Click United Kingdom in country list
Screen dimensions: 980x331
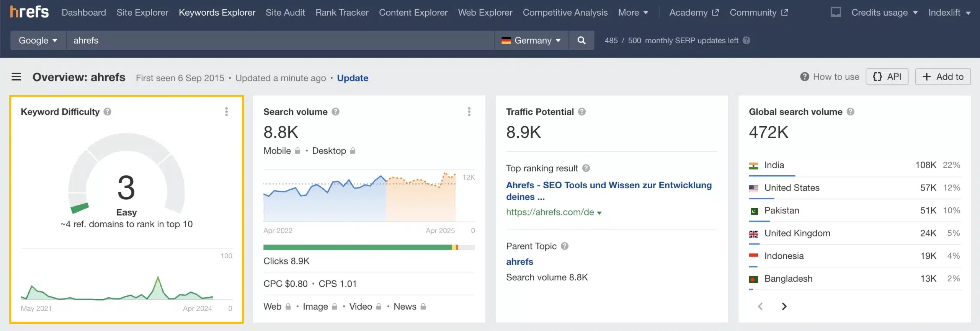pos(797,233)
